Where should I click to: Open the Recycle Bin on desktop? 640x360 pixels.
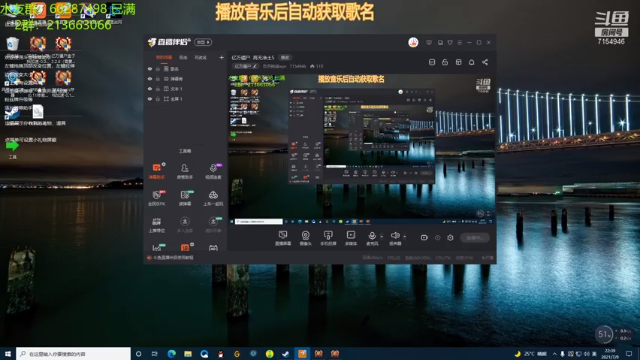(12, 44)
